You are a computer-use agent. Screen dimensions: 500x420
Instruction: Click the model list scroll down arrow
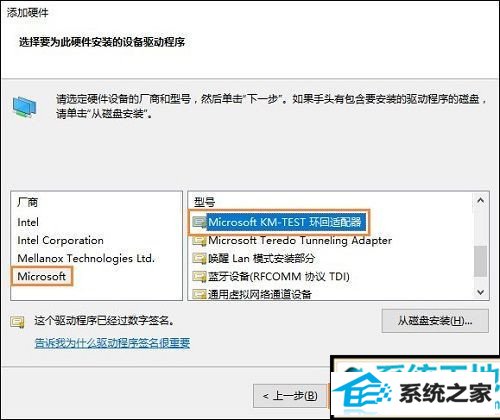480,292
